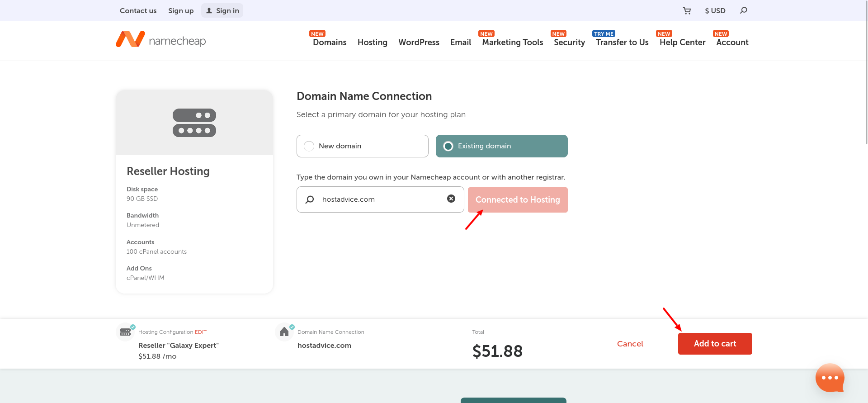This screenshot has width=868, height=403.
Task: Open the shopping cart icon
Action: point(687,11)
